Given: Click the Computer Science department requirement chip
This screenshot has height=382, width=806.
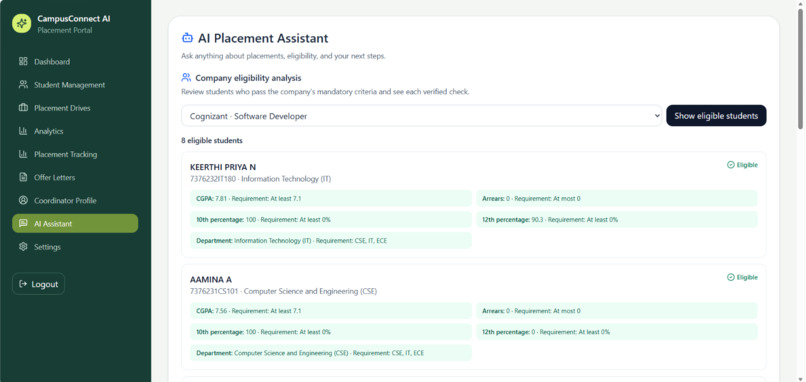Looking at the screenshot, I should coord(331,353).
